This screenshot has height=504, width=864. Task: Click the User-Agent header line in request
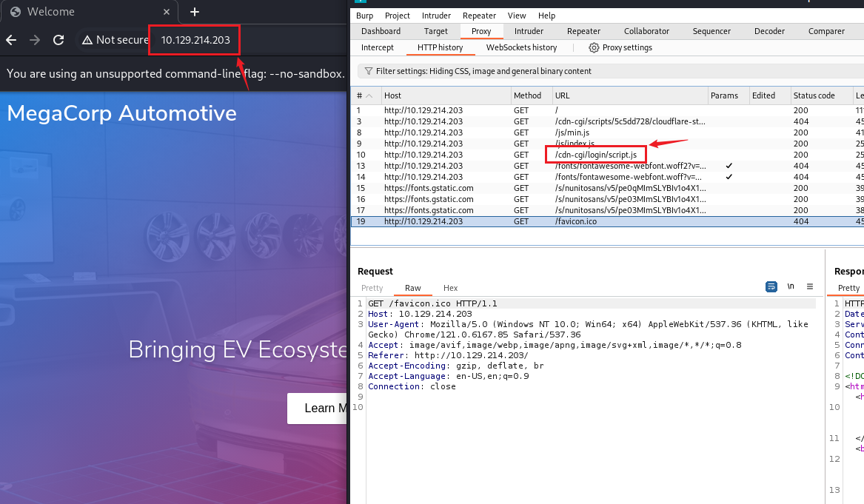(x=588, y=329)
